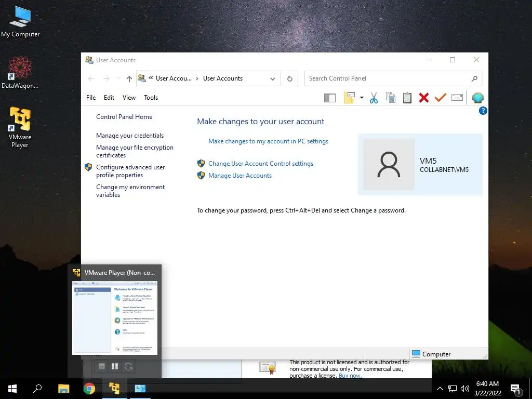The height and width of the screenshot is (399, 532).
Task: Open the View menu
Action: click(129, 98)
